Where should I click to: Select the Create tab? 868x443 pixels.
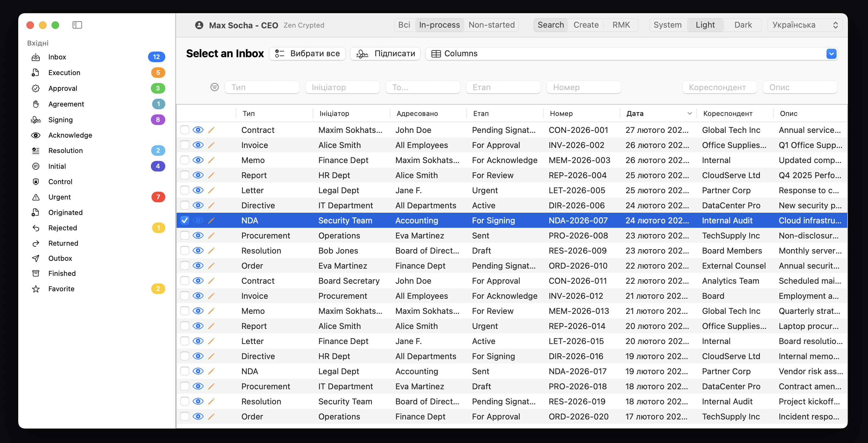pos(585,25)
